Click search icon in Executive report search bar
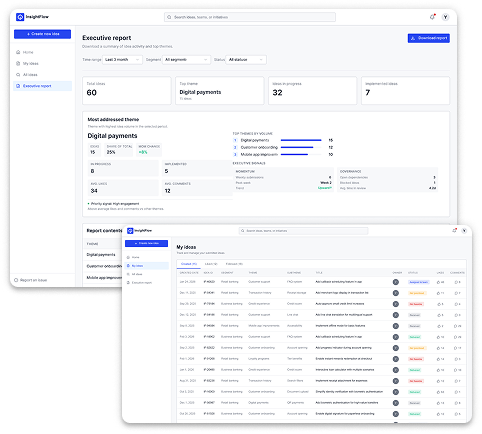This screenshot has height=434, width=482. click(169, 17)
